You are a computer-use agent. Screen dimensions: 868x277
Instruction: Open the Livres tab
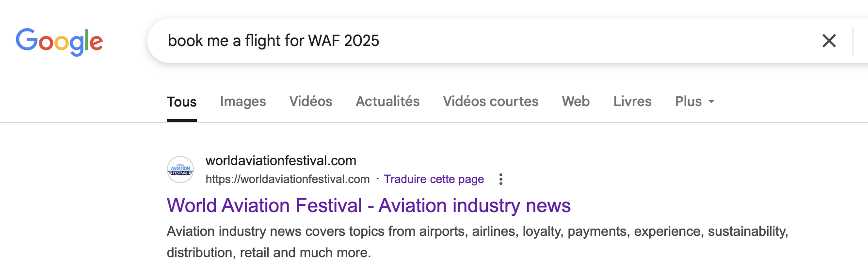coord(632,102)
